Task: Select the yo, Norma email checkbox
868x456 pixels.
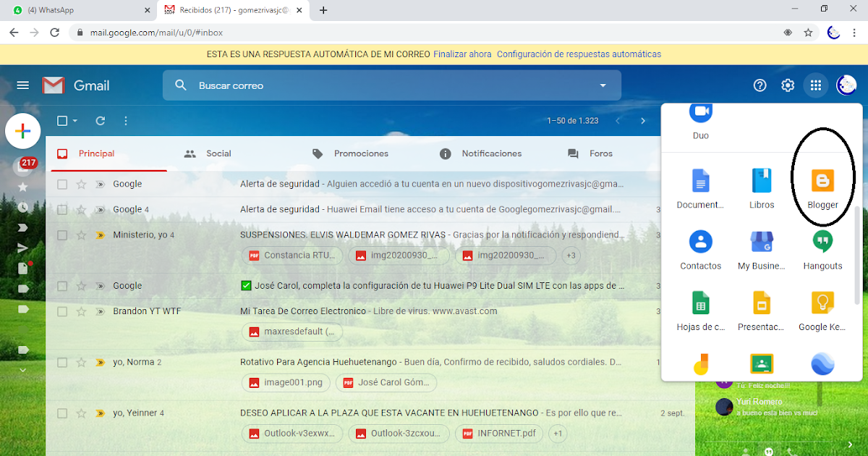Action: 62,362
